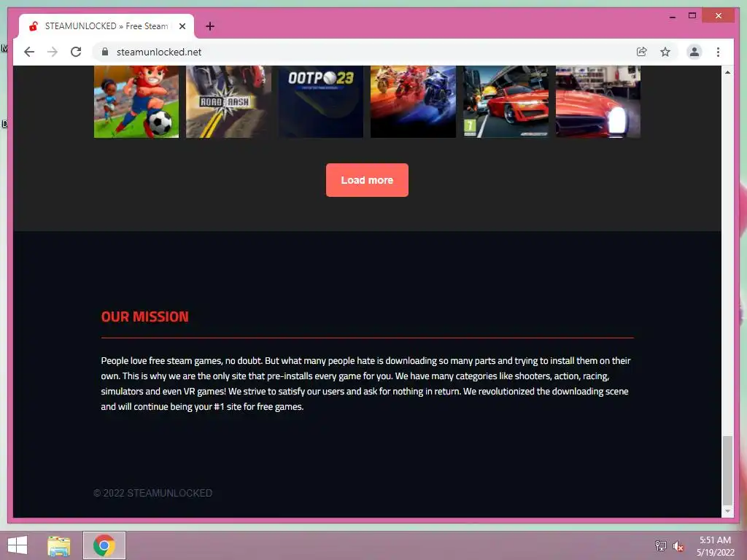Open the taskbar clock showing 5:51 AM
The height and width of the screenshot is (560, 747).
[x=716, y=546]
